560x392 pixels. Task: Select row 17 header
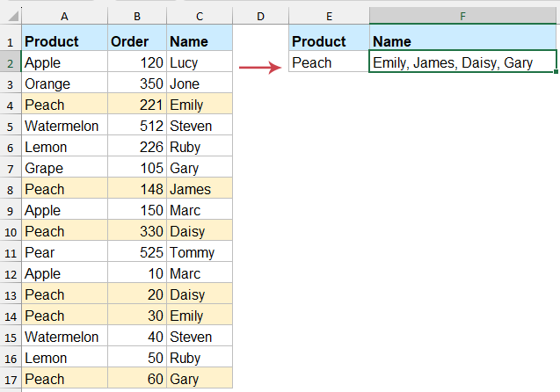click(x=11, y=380)
